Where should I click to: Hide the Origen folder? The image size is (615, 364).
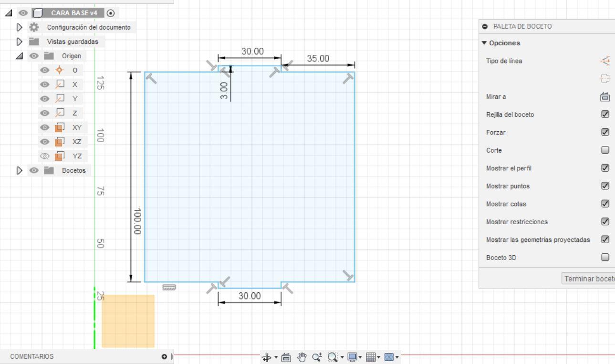[34, 56]
